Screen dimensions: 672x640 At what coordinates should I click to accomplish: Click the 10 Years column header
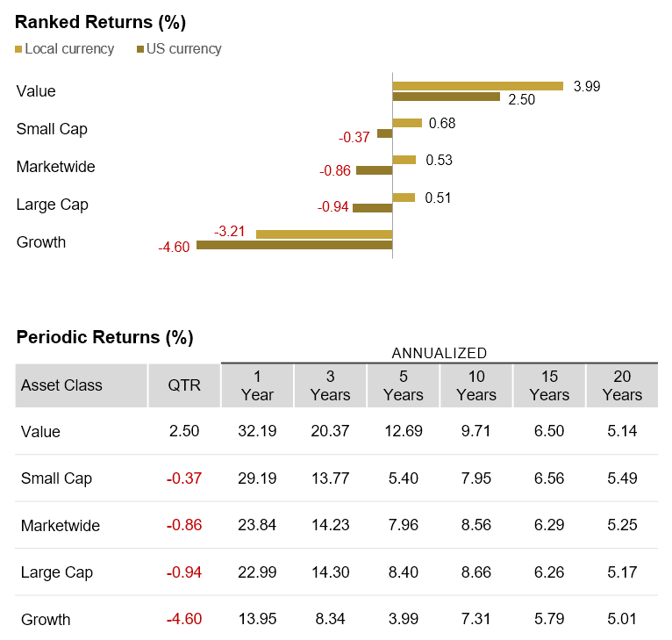[476, 385]
